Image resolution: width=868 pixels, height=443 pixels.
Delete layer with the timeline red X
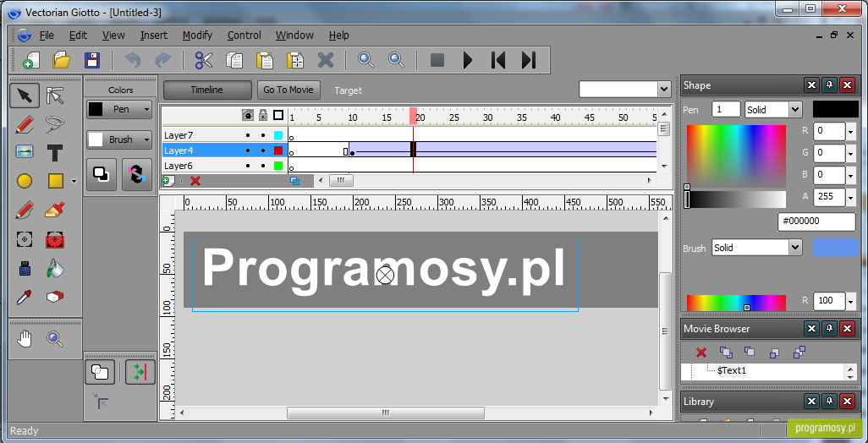click(195, 181)
